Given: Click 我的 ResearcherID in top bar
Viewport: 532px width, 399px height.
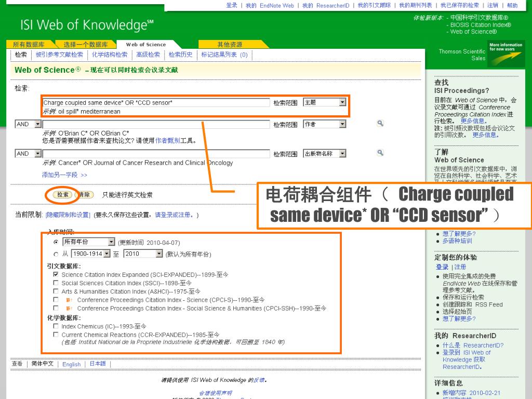Looking at the screenshot, I should tap(326, 5).
